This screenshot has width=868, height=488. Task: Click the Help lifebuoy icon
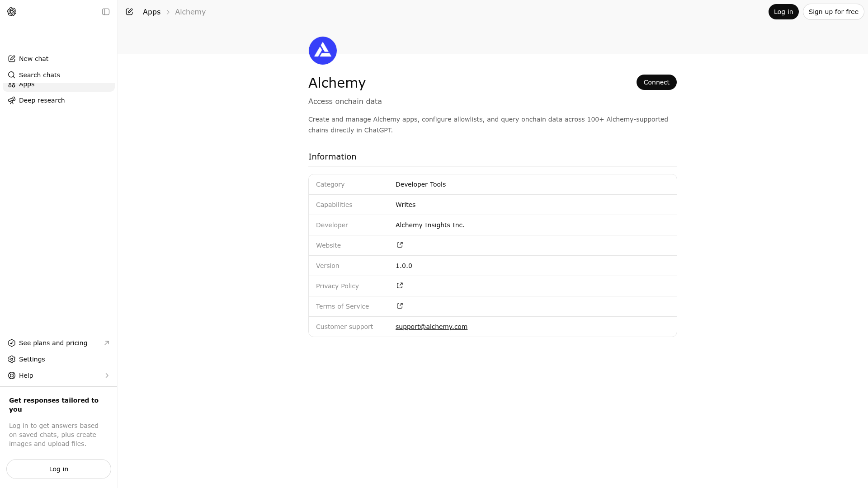(x=12, y=375)
